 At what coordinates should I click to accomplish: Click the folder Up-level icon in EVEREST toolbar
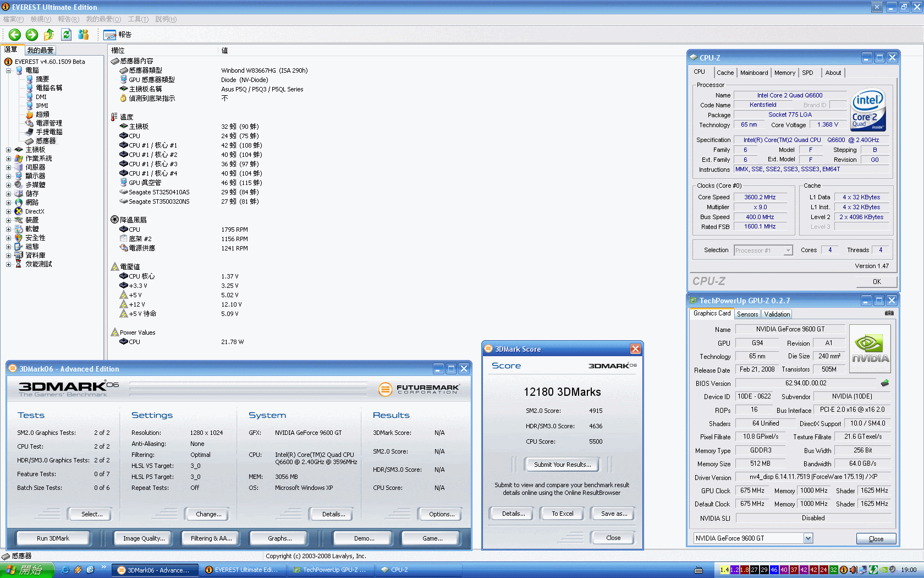[49, 35]
